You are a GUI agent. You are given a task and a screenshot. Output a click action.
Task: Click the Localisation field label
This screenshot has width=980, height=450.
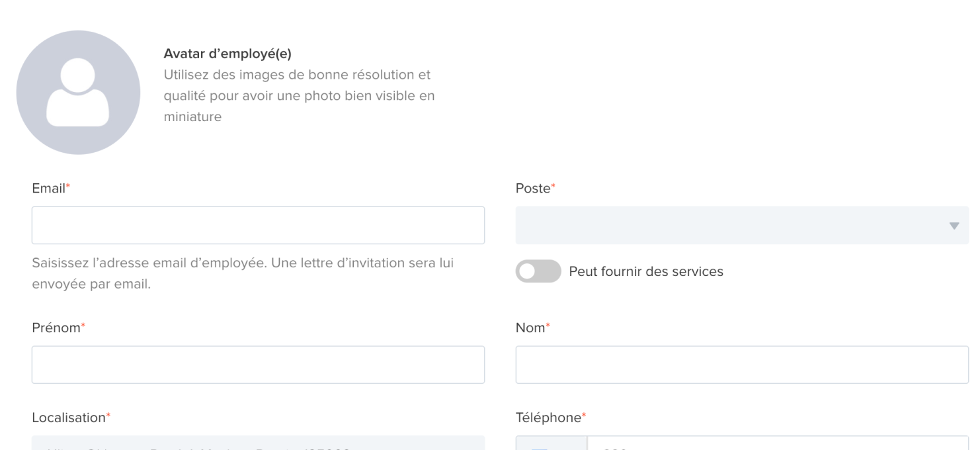tap(69, 418)
